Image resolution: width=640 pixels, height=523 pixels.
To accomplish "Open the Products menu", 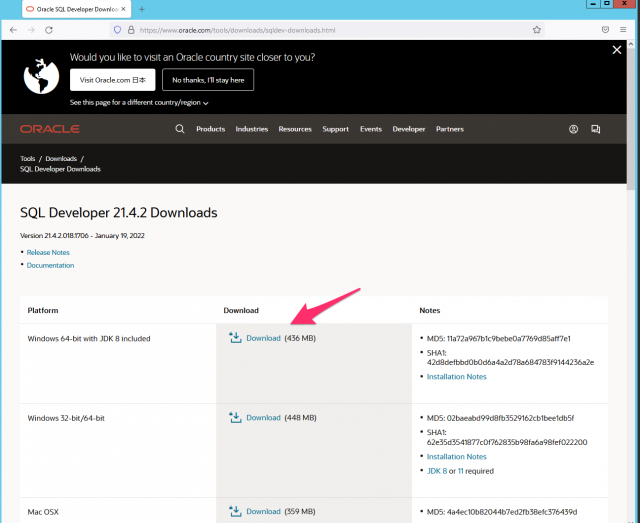I will click(211, 129).
